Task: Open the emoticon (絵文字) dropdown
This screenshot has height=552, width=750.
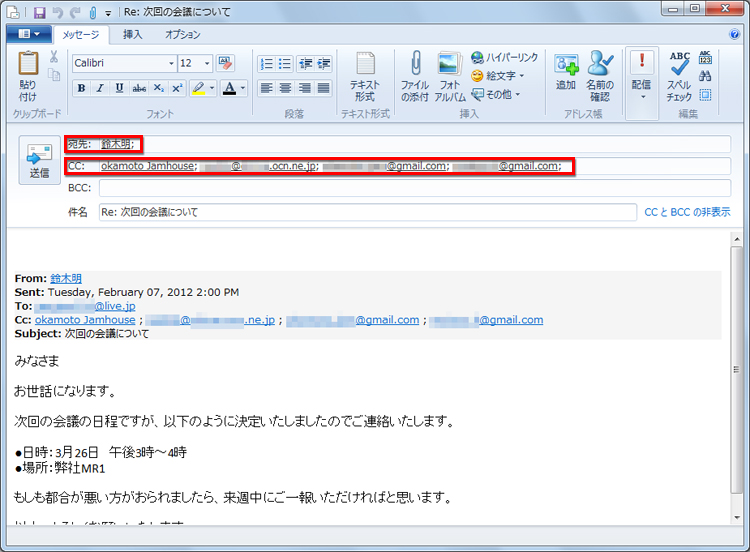Action: pos(498,76)
